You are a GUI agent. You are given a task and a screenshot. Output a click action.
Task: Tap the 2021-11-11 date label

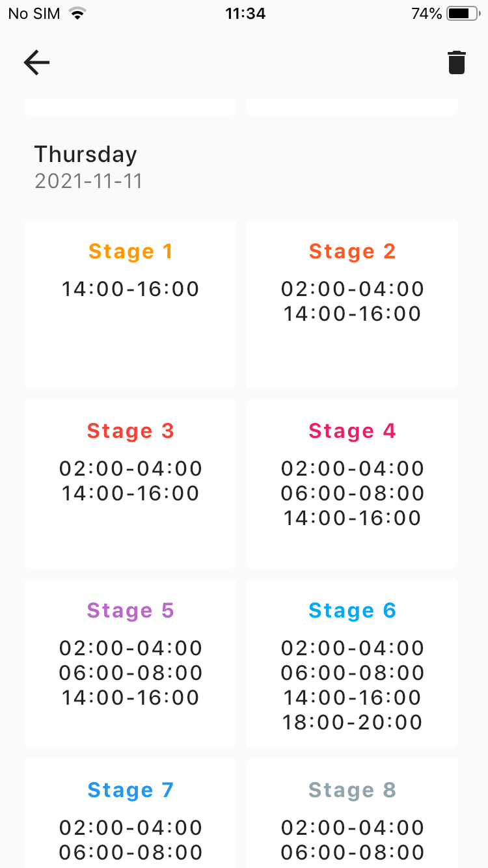coord(88,181)
